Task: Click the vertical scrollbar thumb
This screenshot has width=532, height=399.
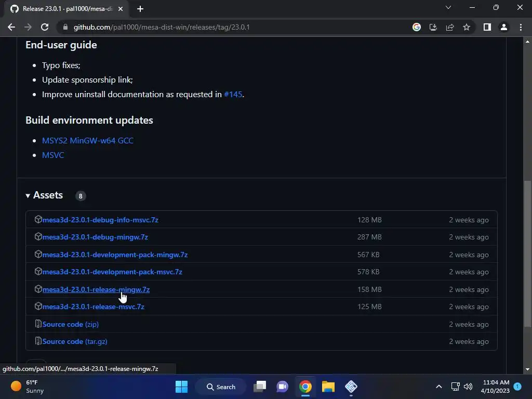Action: click(527, 254)
